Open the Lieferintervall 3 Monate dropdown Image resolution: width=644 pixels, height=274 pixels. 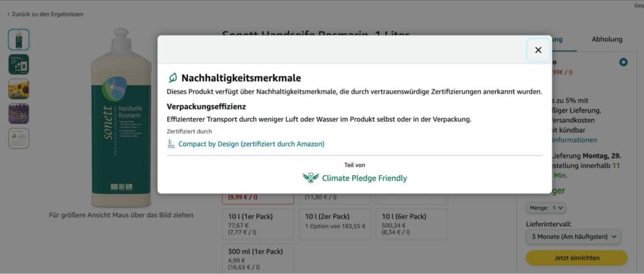(x=574, y=237)
